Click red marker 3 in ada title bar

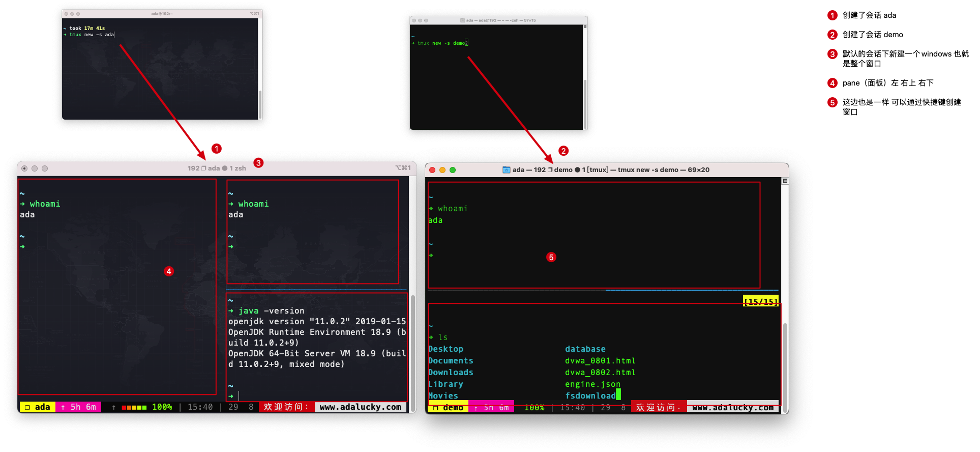[258, 163]
